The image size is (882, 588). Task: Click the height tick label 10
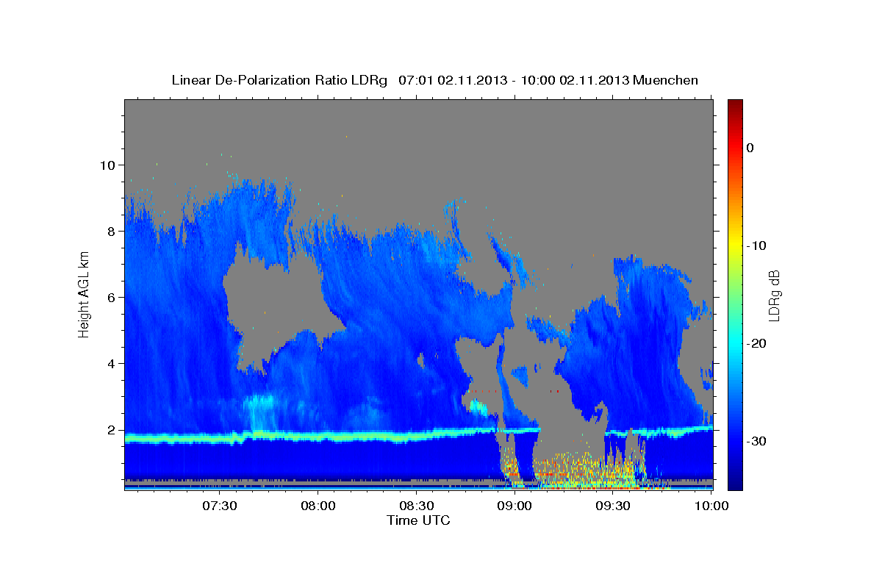tap(109, 165)
